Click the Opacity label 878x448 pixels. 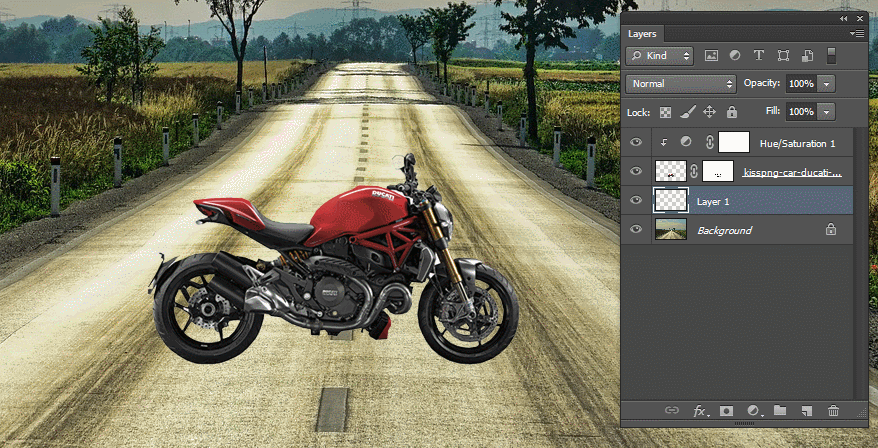762,83
